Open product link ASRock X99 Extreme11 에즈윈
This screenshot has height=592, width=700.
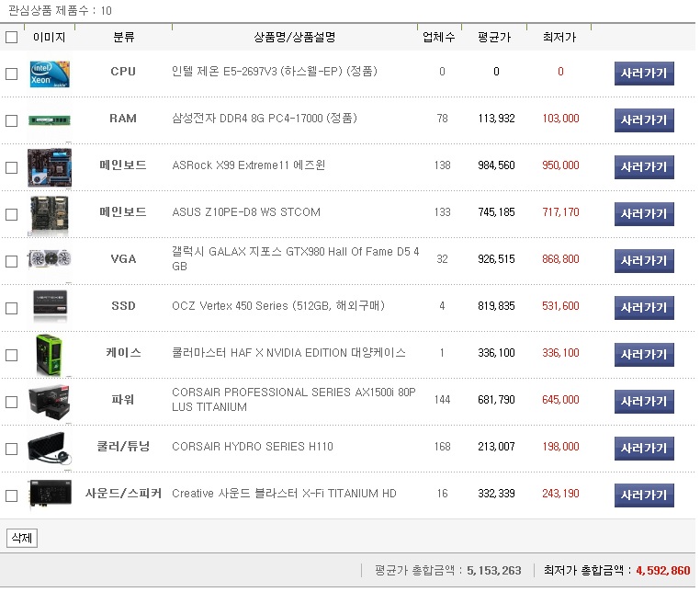click(249, 165)
